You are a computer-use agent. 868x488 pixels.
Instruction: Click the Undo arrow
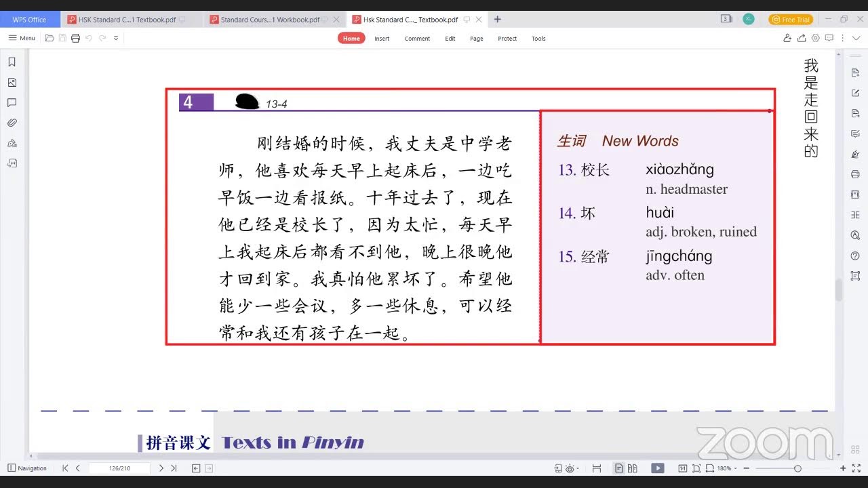(x=89, y=38)
